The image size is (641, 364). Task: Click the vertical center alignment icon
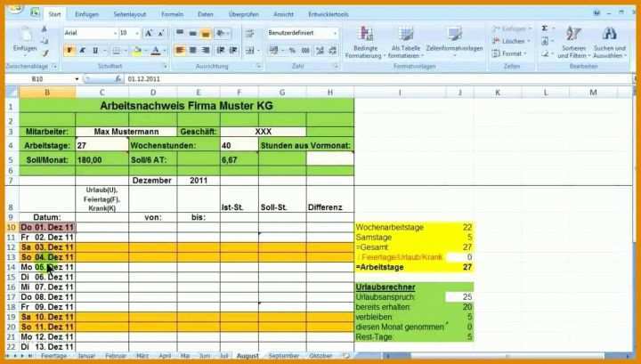tap(192, 33)
